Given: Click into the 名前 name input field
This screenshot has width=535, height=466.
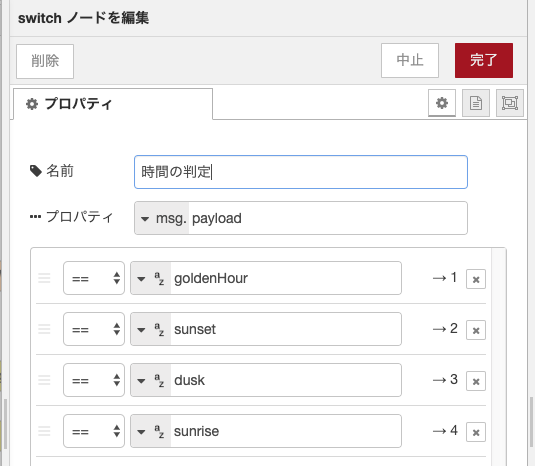Looking at the screenshot, I should (x=301, y=172).
